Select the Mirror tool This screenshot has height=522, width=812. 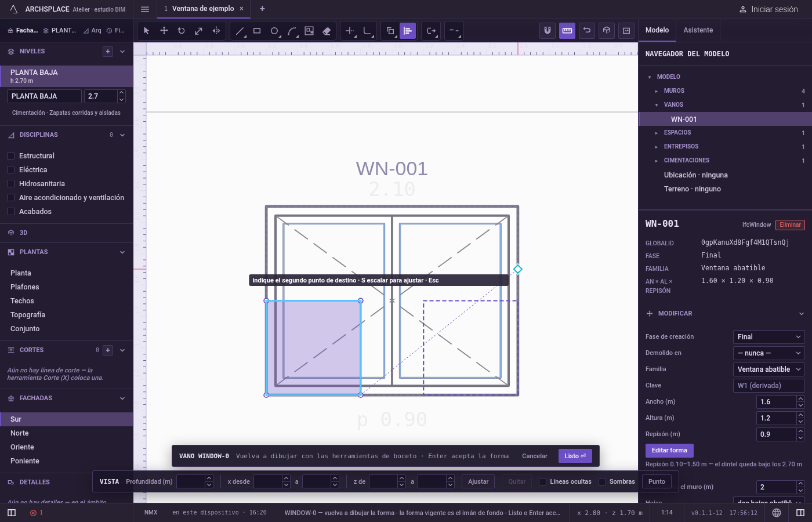pos(216,31)
